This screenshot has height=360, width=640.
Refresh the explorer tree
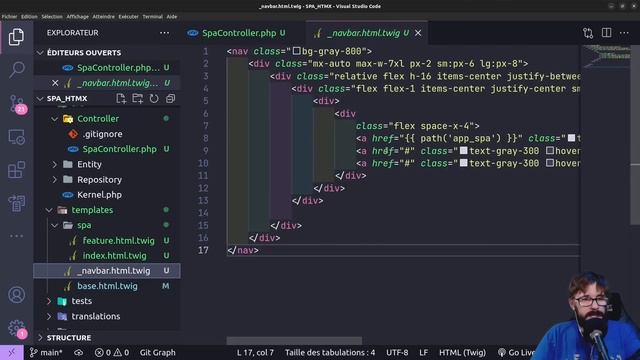[x=154, y=98]
